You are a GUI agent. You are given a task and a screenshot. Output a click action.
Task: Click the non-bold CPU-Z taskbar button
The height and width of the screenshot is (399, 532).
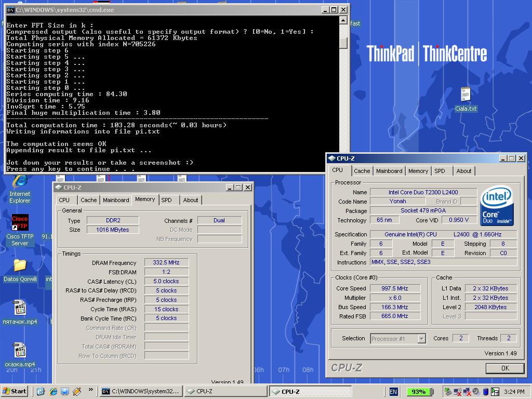[x=225, y=391]
